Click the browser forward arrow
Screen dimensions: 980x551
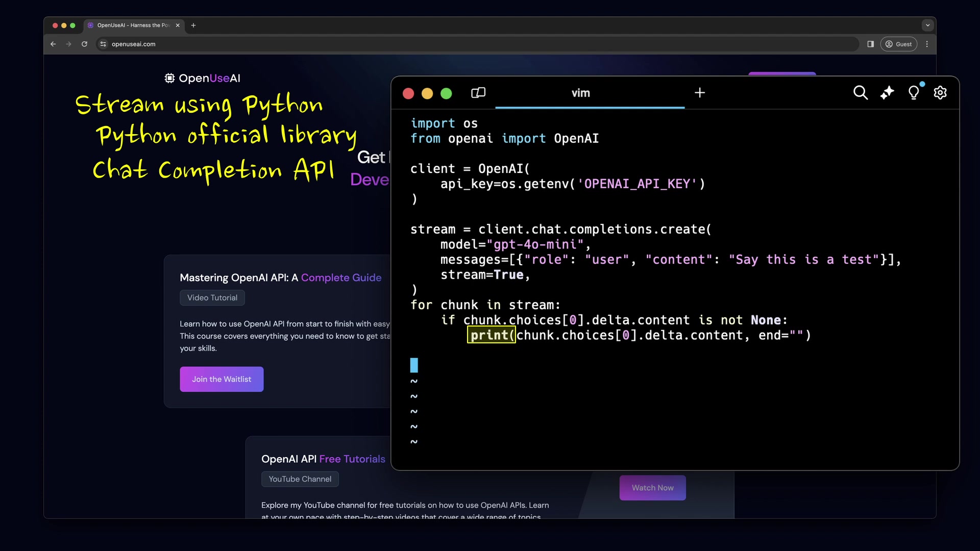(68, 44)
